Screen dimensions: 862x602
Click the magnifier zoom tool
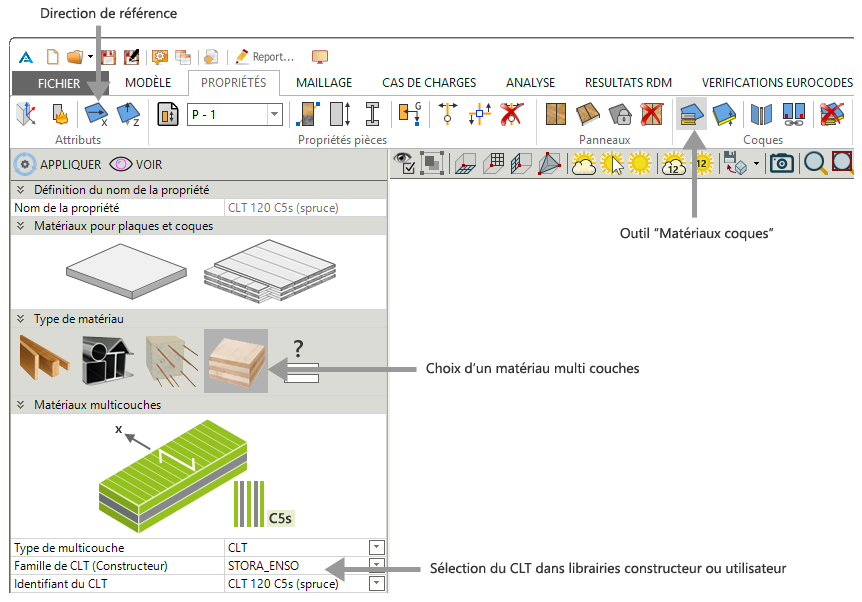click(x=815, y=163)
